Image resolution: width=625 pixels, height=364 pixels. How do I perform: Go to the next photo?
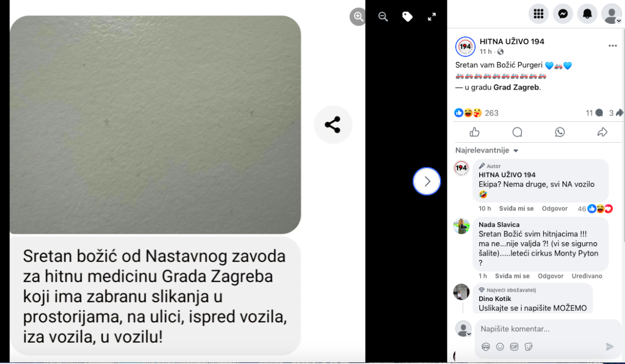click(x=427, y=181)
